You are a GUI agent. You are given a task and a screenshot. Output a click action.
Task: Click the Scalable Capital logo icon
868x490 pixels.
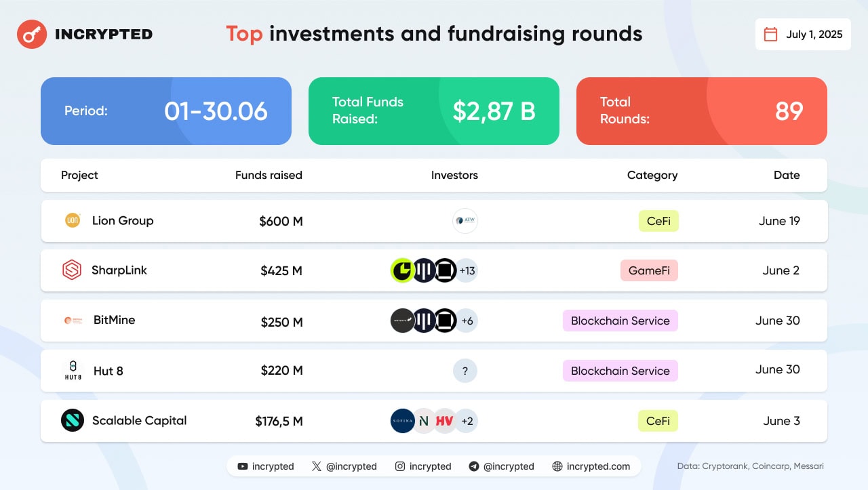[73, 420]
